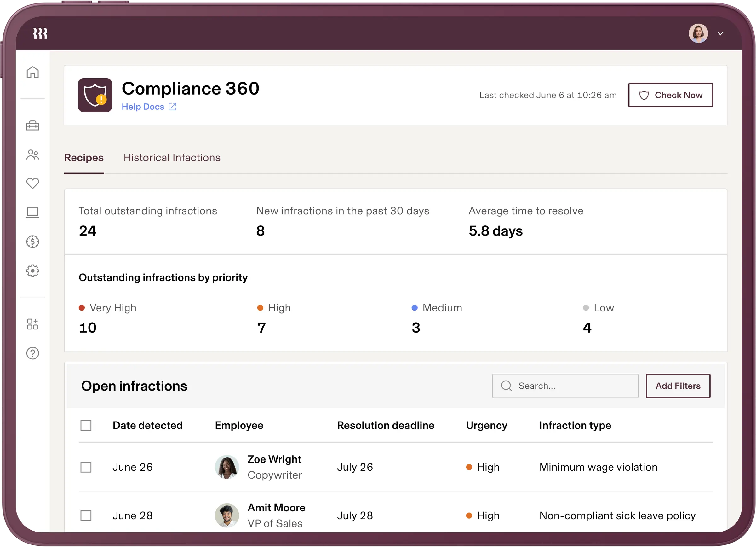Open the Home icon in the sidebar
This screenshot has width=756, height=547.
(x=33, y=73)
